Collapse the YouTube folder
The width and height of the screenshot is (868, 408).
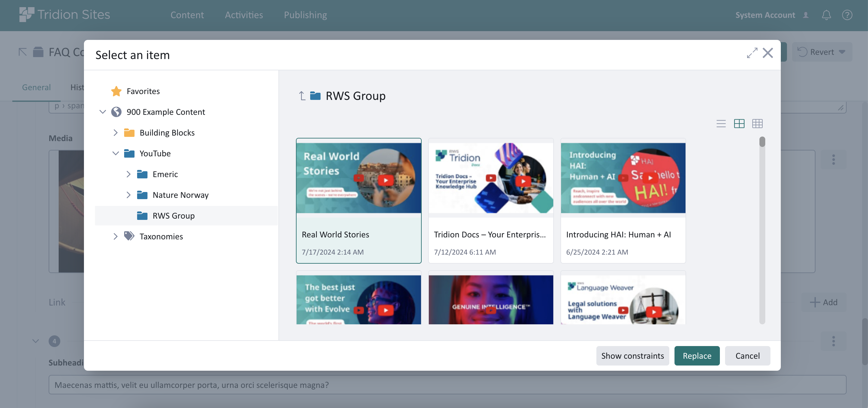pyautogui.click(x=115, y=153)
